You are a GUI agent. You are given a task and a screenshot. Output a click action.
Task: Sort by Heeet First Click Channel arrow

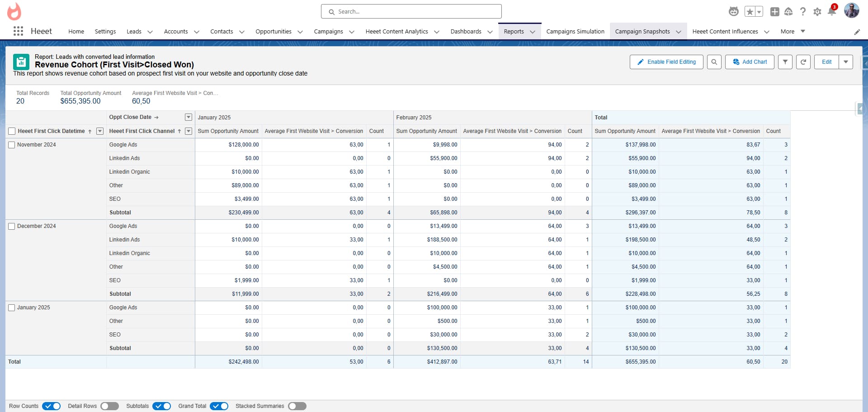(179, 131)
